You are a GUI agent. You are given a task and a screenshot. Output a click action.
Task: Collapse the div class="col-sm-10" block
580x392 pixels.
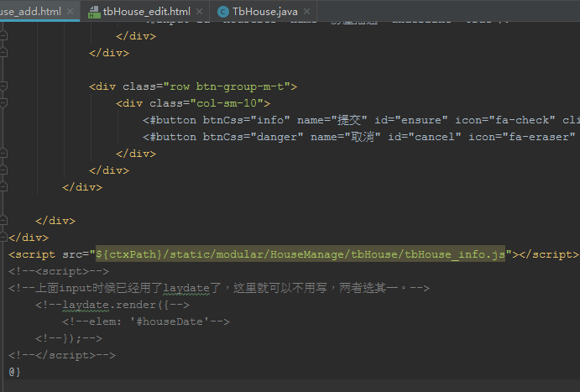(3, 103)
